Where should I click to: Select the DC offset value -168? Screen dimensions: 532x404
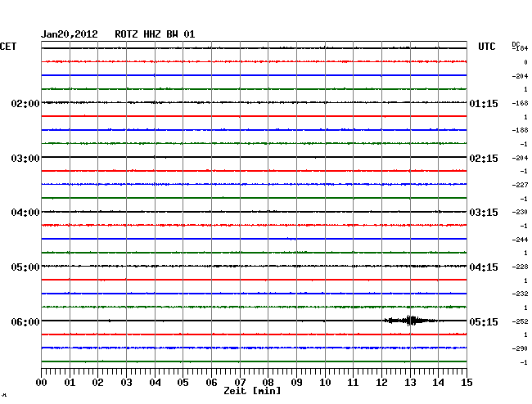pyautogui.click(x=520, y=103)
